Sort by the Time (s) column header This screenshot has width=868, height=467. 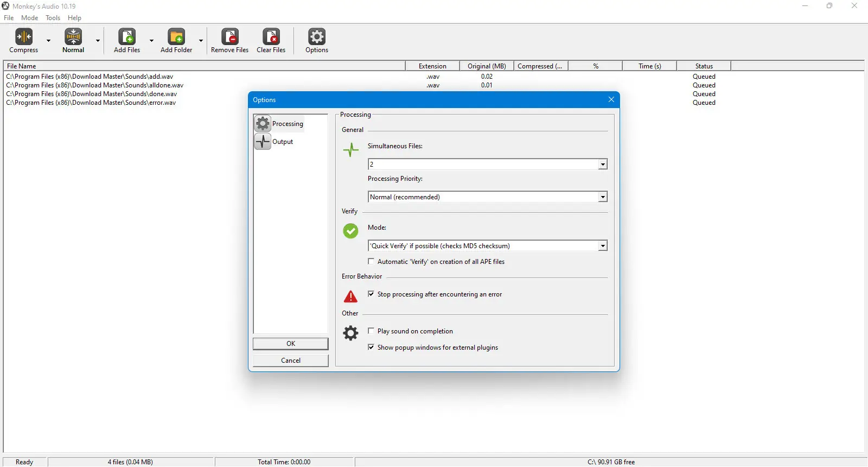[649, 66]
